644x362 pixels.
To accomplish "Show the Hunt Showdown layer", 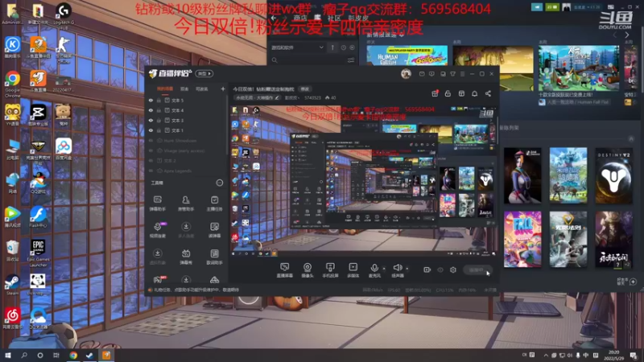I will tap(151, 140).
